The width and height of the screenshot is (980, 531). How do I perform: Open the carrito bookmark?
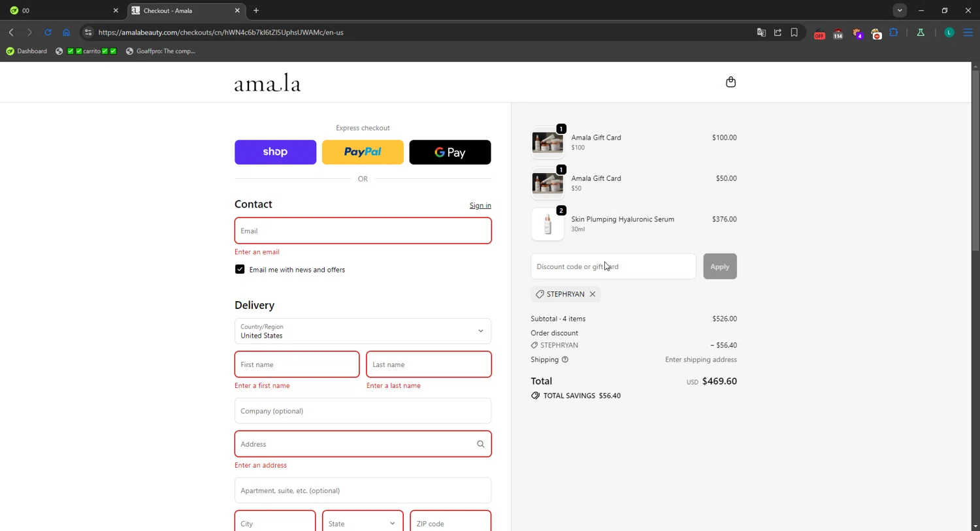click(x=86, y=51)
